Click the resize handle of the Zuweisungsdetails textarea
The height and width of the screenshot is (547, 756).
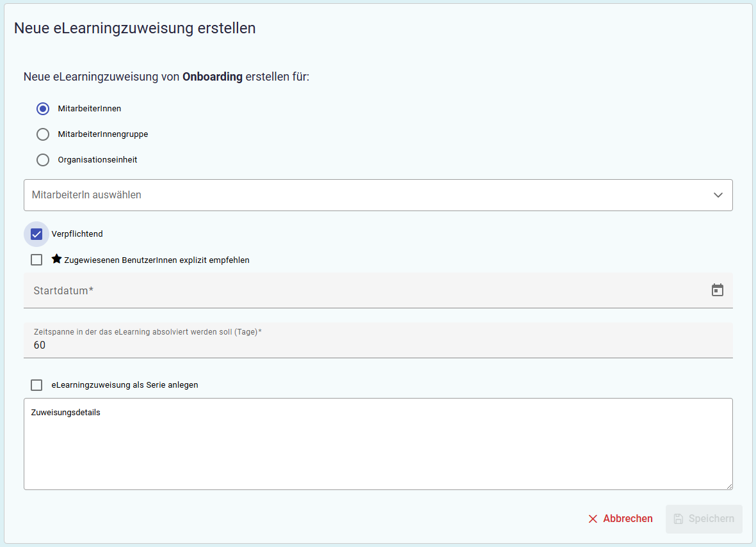click(729, 486)
